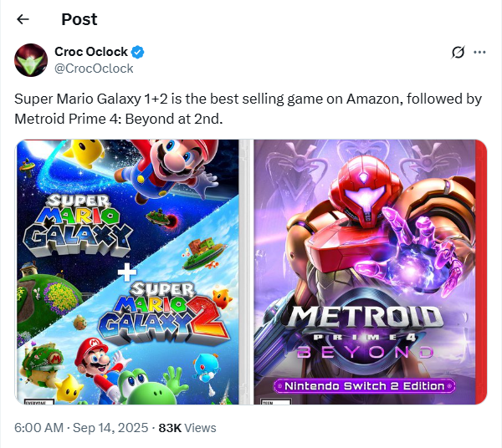Viewport: 502px width, 448px height.
Task: Open the Croc Oclock profile avatar
Action: click(31, 59)
